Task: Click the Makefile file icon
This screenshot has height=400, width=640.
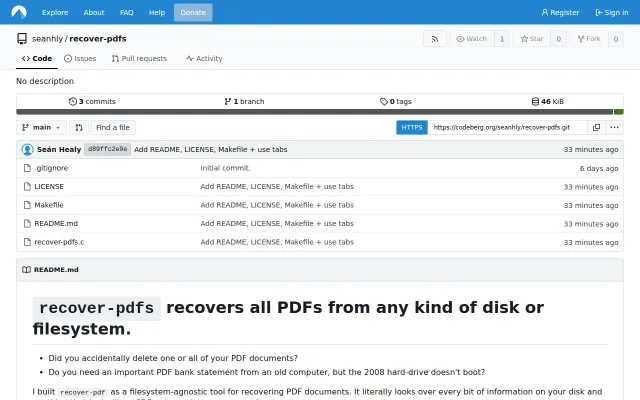Action: click(27, 205)
